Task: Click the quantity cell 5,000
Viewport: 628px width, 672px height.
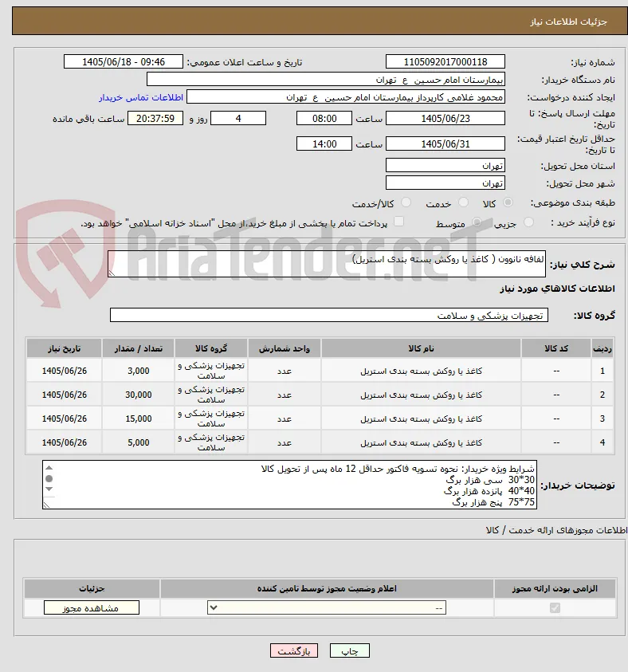Action: [139, 442]
